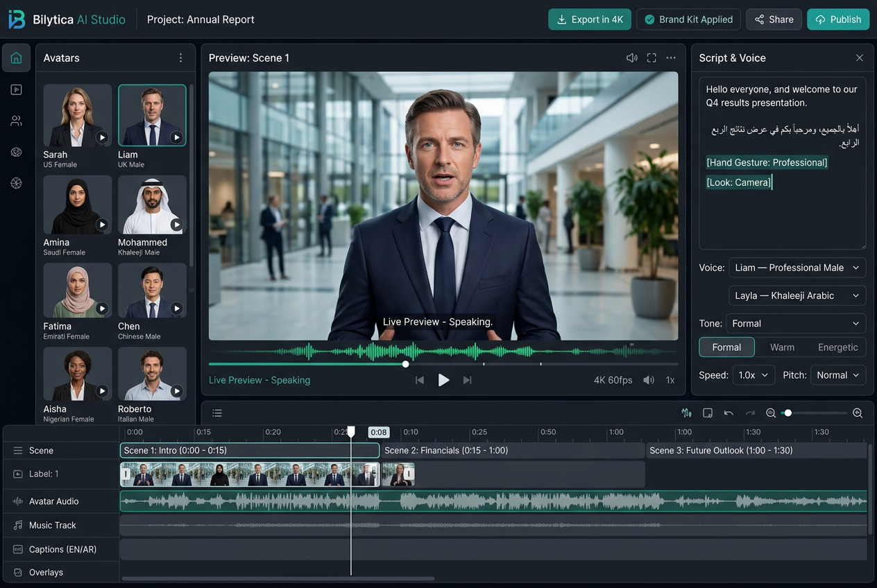Open the Tone dropdown
Screen dimensions: 877x588
[x=796, y=324]
